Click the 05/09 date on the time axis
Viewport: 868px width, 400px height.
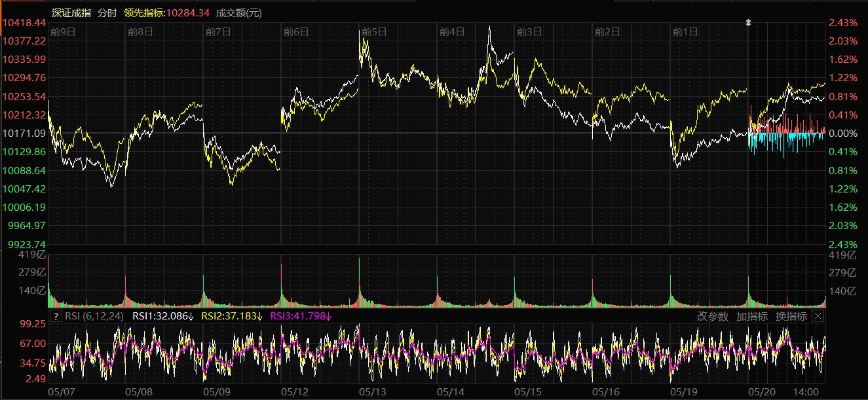(x=217, y=391)
